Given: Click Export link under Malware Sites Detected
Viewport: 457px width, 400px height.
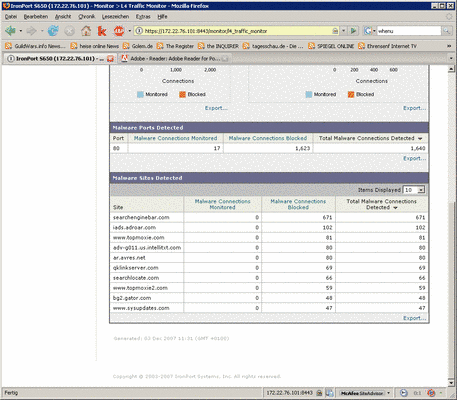Looking at the screenshot, I should pyautogui.click(x=414, y=318).
